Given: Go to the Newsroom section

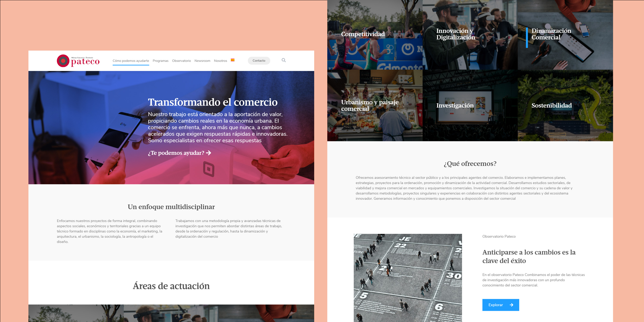Looking at the screenshot, I should point(202,61).
